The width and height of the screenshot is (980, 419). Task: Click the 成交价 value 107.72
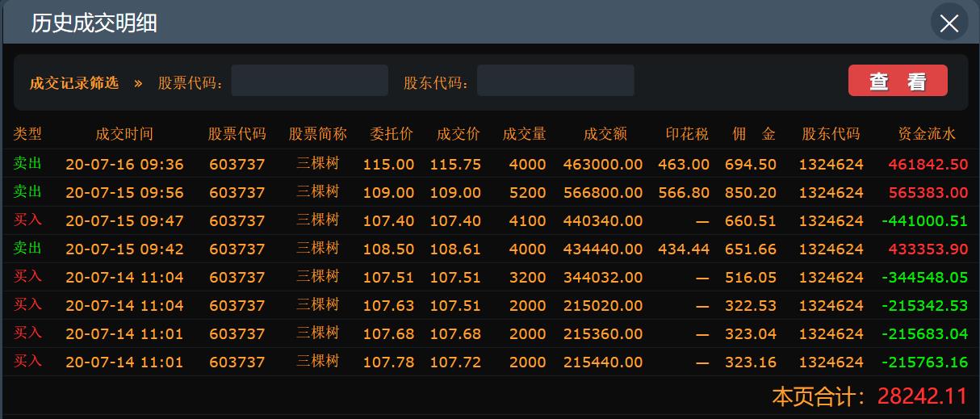[454, 362]
